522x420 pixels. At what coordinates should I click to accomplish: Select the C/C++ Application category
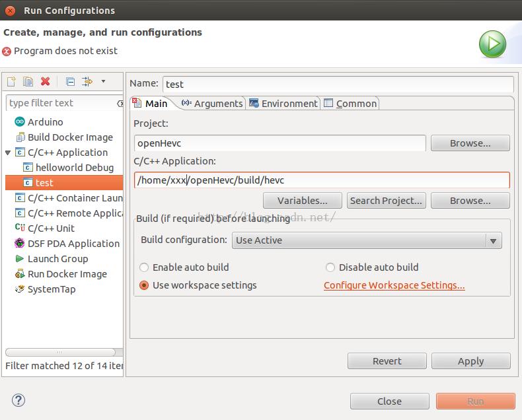67,153
